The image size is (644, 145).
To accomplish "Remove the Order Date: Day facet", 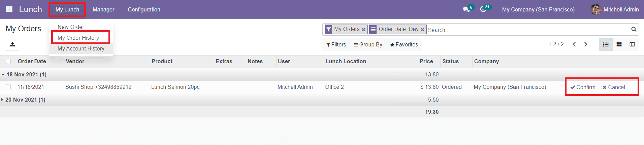I will click(x=422, y=30).
